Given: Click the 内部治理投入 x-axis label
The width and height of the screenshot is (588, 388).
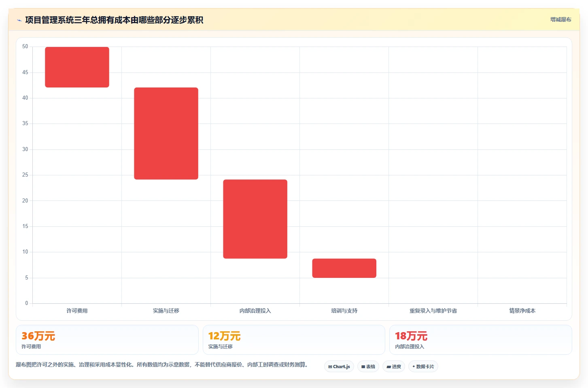Looking at the screenshot, I should click(255, 311).
